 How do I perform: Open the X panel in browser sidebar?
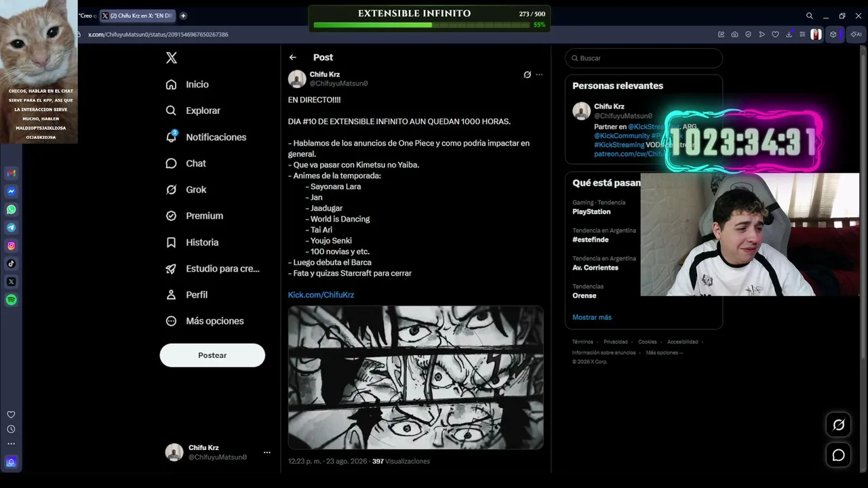(12, 282)
